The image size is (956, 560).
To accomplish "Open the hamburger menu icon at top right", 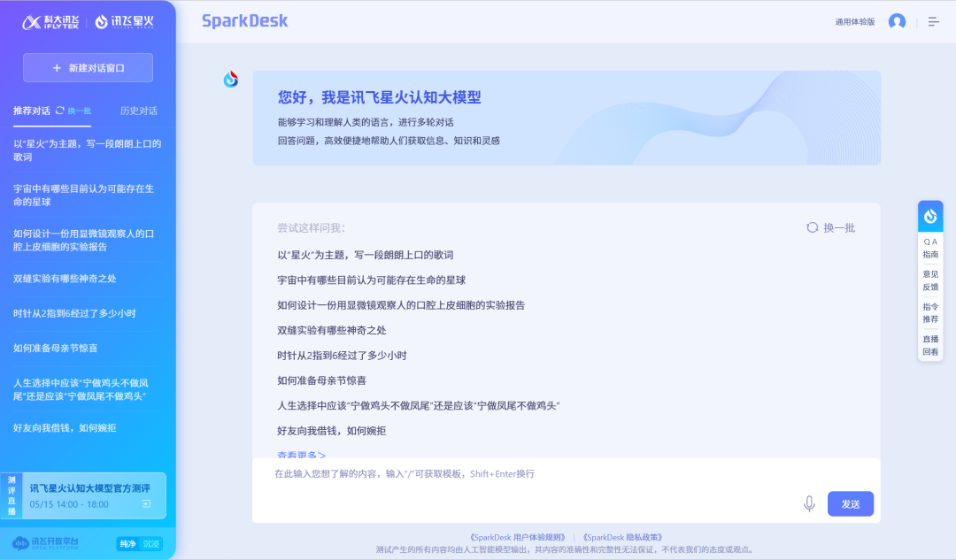I will (933, 21).
